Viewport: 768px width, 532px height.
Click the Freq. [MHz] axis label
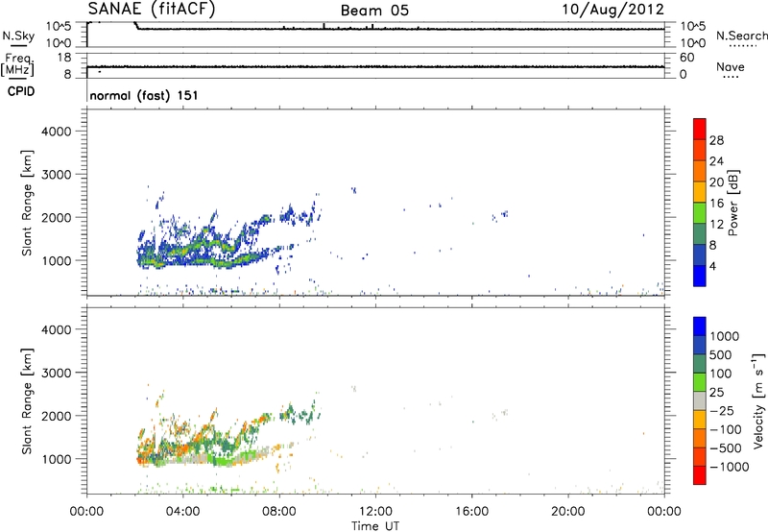(17, 65)
